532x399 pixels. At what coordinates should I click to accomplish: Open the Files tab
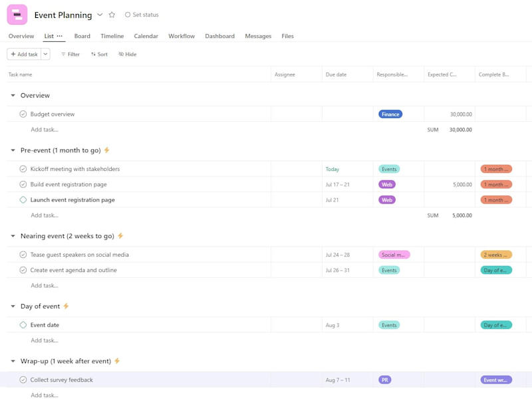(x=287, y=36)
